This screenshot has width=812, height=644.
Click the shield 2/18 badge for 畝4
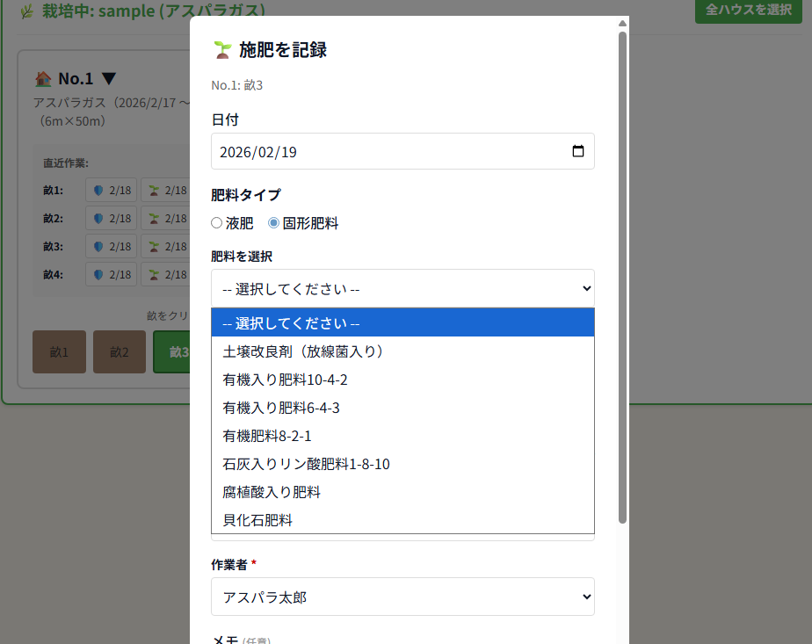[x=112, y=275]
